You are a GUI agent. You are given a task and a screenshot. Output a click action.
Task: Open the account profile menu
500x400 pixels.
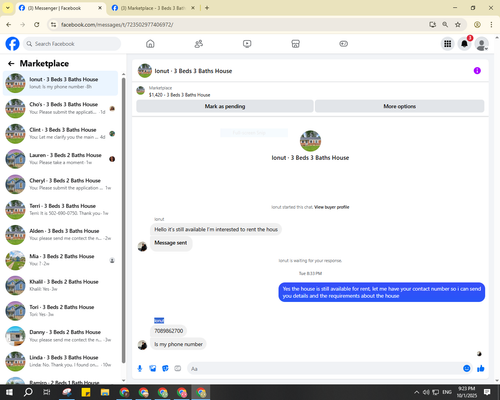coord(481,44)
